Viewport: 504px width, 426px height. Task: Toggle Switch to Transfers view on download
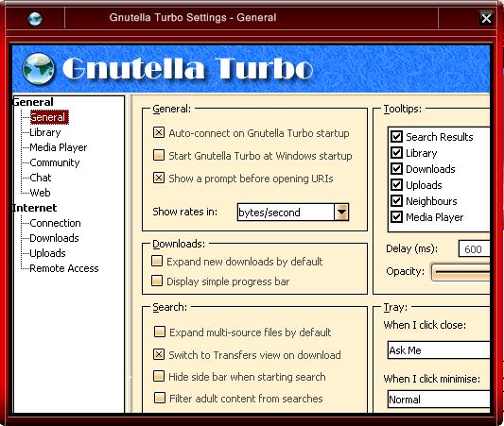(x=159, y=354)
